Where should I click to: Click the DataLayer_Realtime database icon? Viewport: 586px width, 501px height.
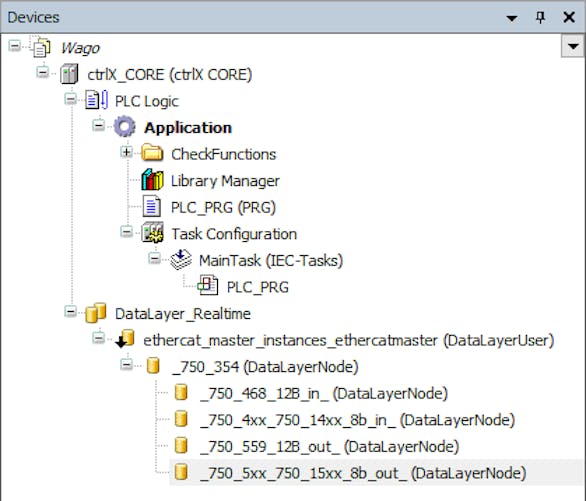tap(96, 312)
